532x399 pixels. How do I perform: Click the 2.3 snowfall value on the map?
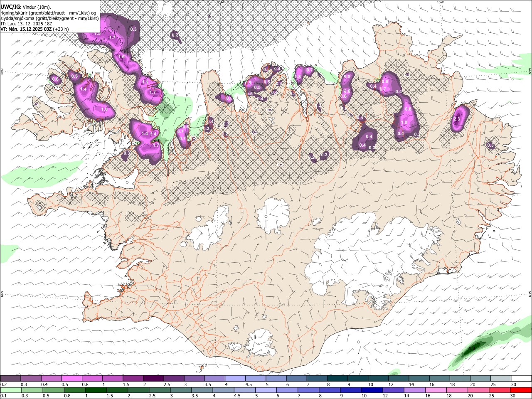tap(457, 119)
